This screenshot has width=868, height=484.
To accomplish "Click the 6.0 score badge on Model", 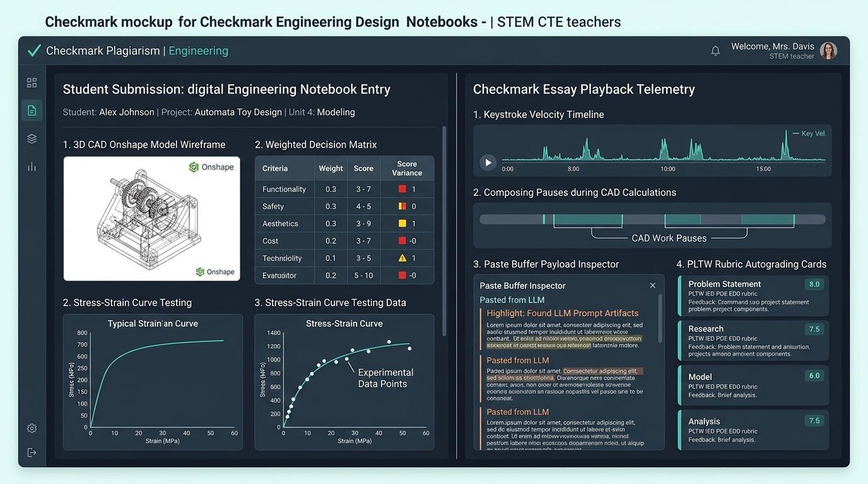I will (814, 376).
